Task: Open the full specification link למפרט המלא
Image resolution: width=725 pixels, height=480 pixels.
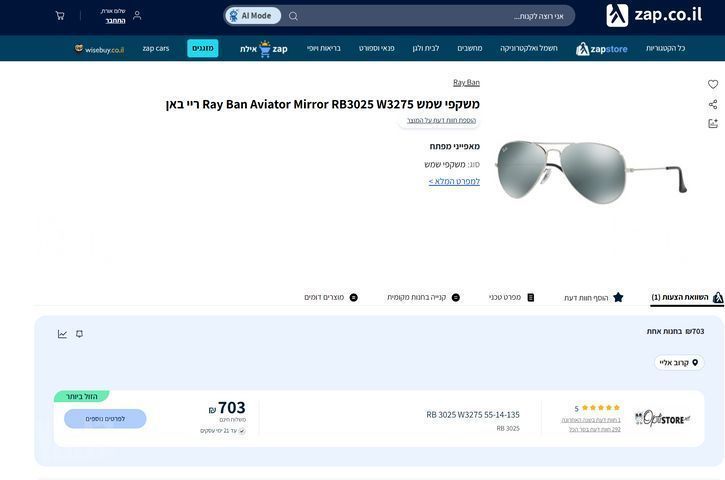Action: pyautogui.click(x=454, y=181)
